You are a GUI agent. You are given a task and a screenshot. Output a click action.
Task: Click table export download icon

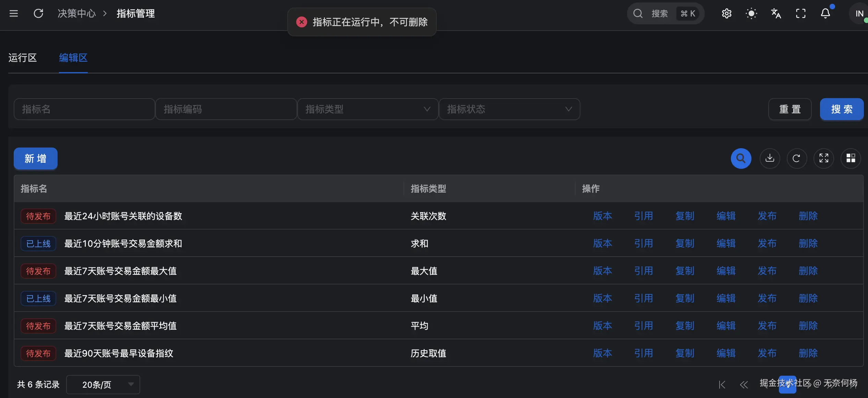pos(770,158)
